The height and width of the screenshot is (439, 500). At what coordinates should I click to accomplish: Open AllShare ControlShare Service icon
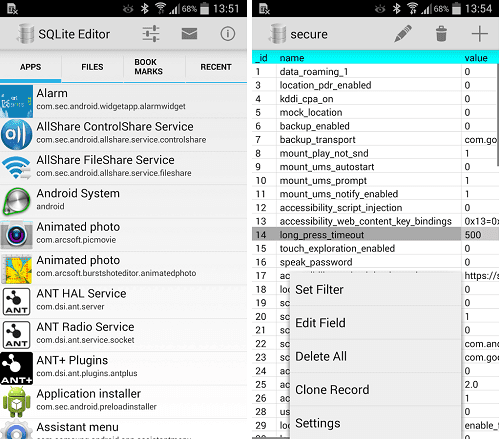tap(17, 134)
